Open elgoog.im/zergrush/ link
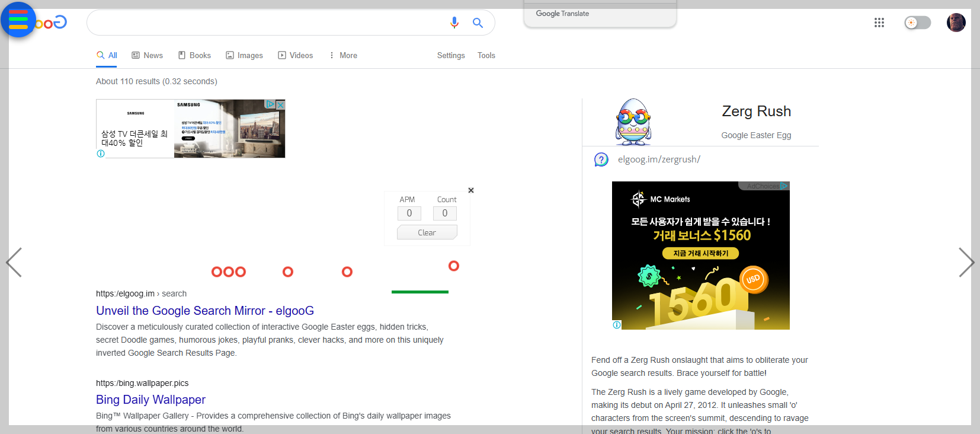 pyautogui.click(x=659, y=159)
